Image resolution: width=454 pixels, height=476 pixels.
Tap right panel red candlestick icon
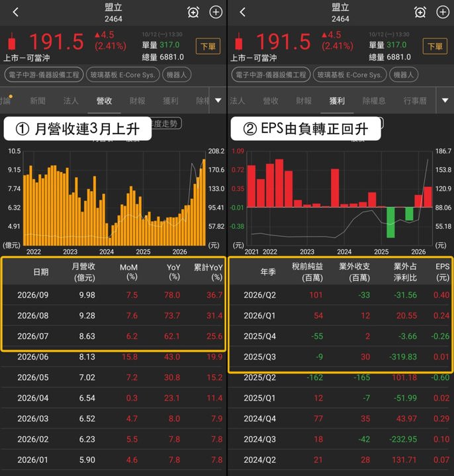tap(239, 42)
